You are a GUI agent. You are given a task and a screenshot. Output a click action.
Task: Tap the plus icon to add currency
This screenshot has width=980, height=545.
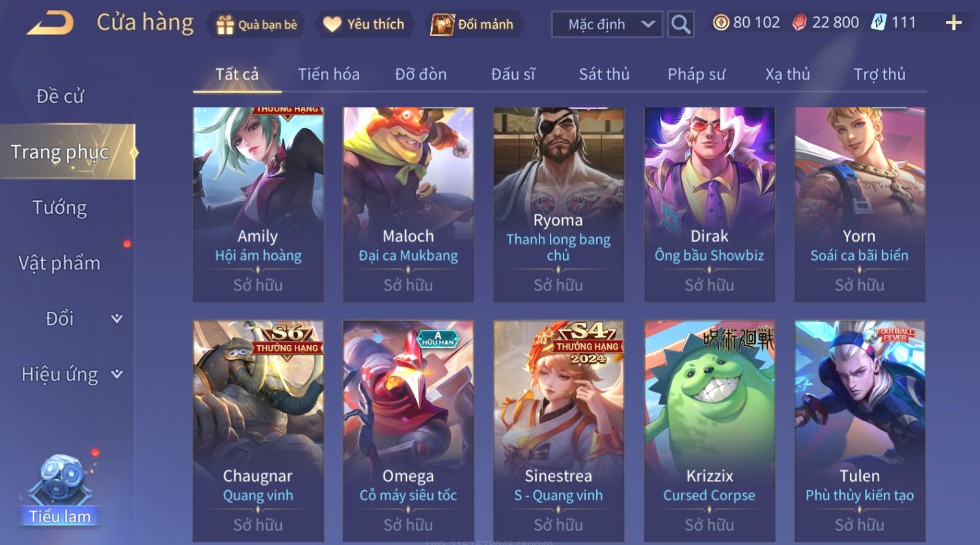(953, 23)
